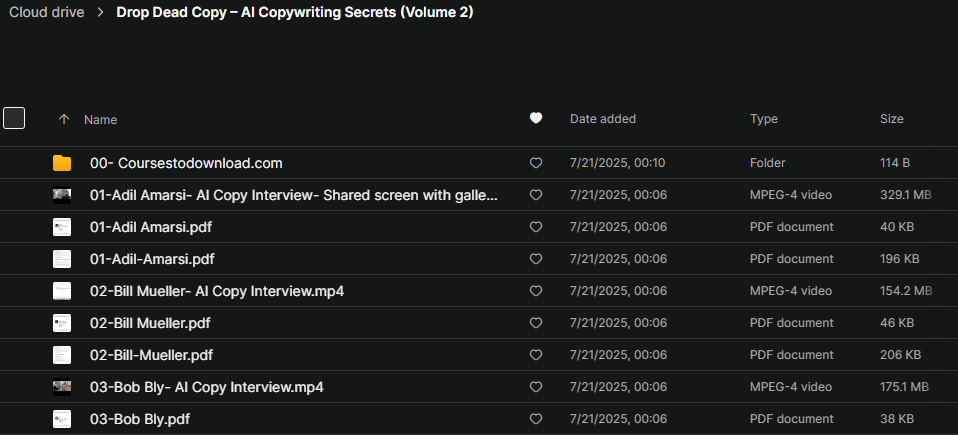
Task: Favourite 03-Bob Bly- AI Copy Interview.mp4
Action: pos(536,387)
